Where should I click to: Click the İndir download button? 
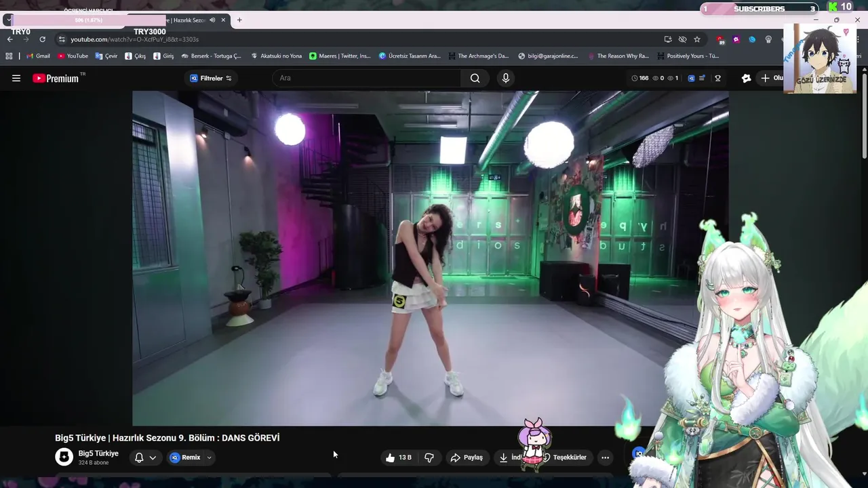511,457
